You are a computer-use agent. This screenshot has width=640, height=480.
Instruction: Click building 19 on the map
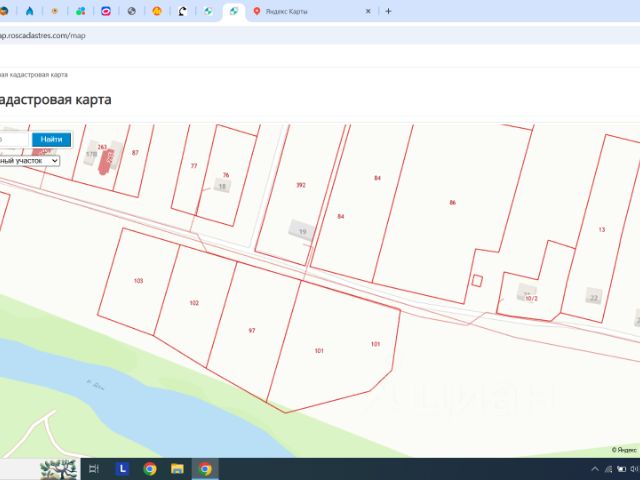click(302, 231)
